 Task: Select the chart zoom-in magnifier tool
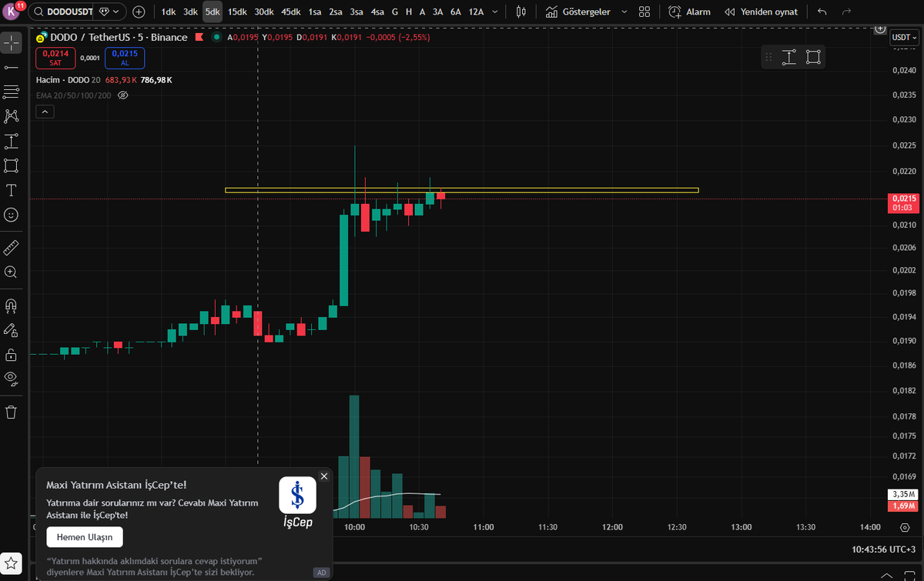(x=11, y=272)
